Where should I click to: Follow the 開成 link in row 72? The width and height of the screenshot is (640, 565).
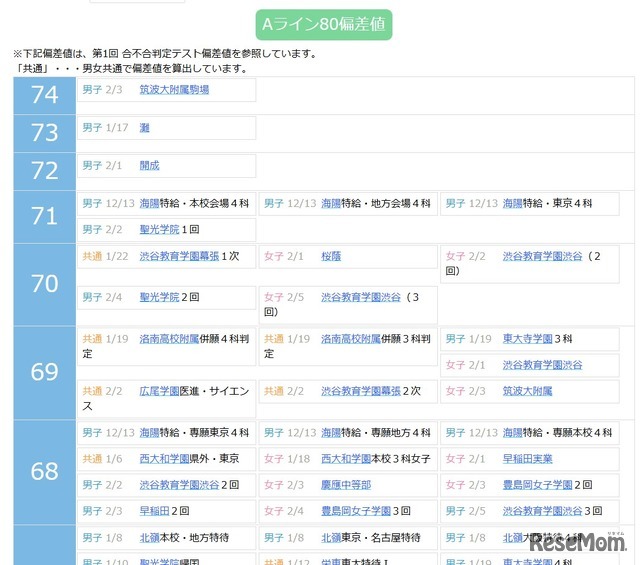(149, 165)
